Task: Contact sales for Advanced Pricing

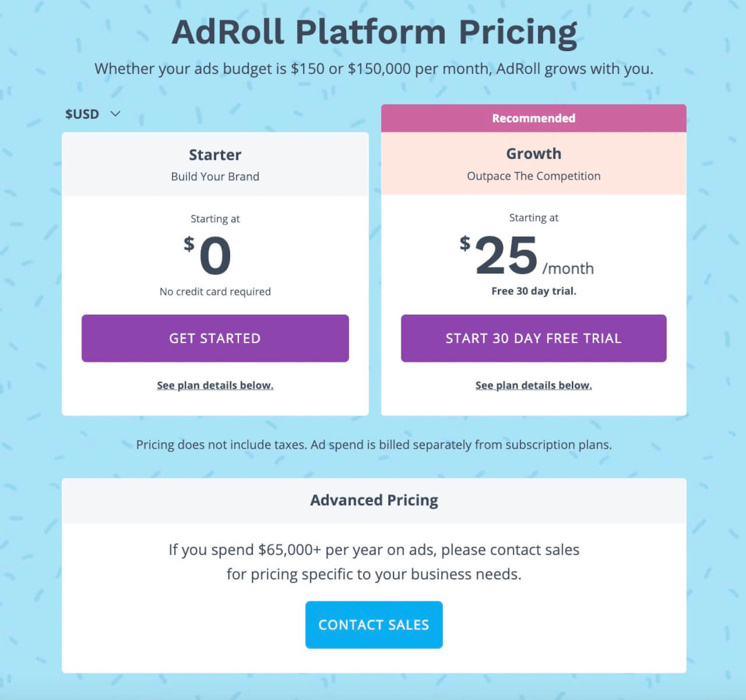Action: 374,625
